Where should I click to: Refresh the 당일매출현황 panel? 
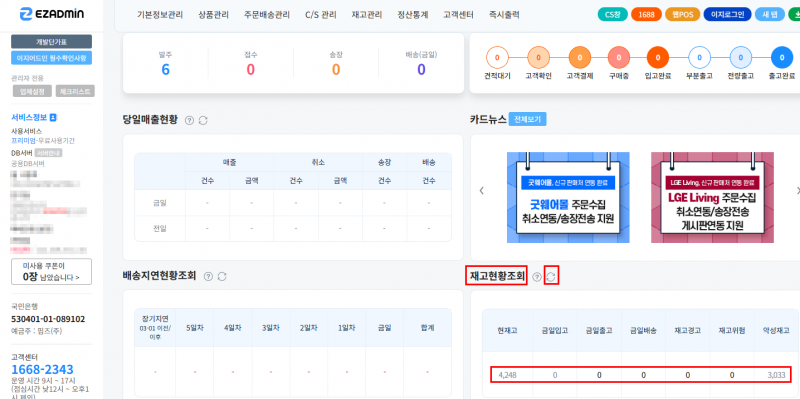click(203, 120)
